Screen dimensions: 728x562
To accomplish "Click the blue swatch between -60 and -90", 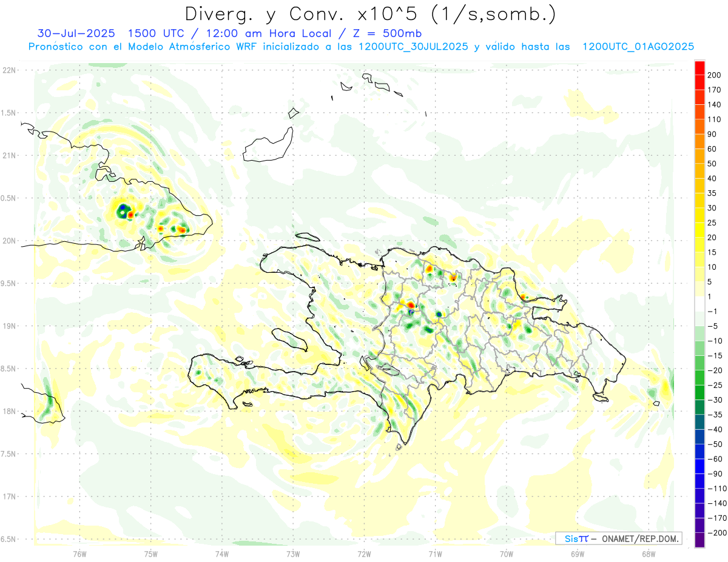I will coord(699,466).
